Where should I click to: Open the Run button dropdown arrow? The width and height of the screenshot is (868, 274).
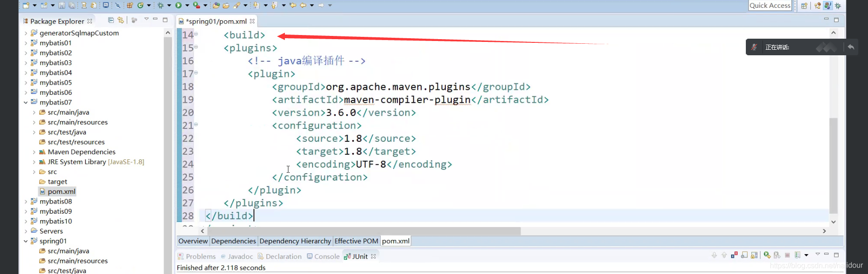(187, 6)
